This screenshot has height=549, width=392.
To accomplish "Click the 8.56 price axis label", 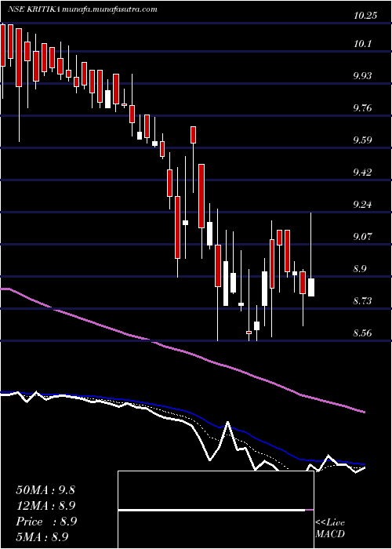I will pyautogui.click(x=362, y=333).
